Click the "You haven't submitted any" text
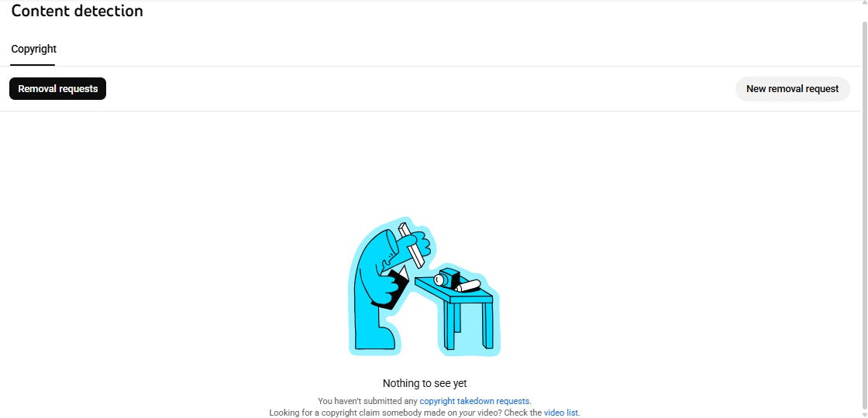This screenshot has height=418, width=868. [x=367, y=402]
